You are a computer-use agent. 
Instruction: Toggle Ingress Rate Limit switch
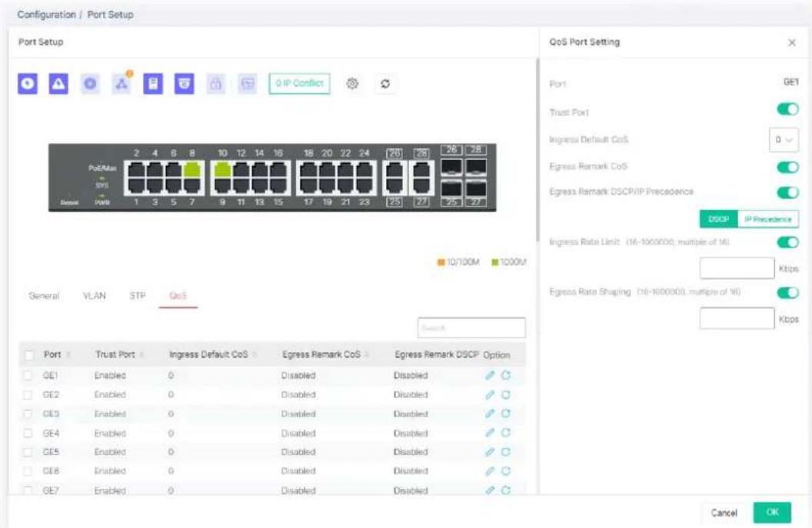787,242
